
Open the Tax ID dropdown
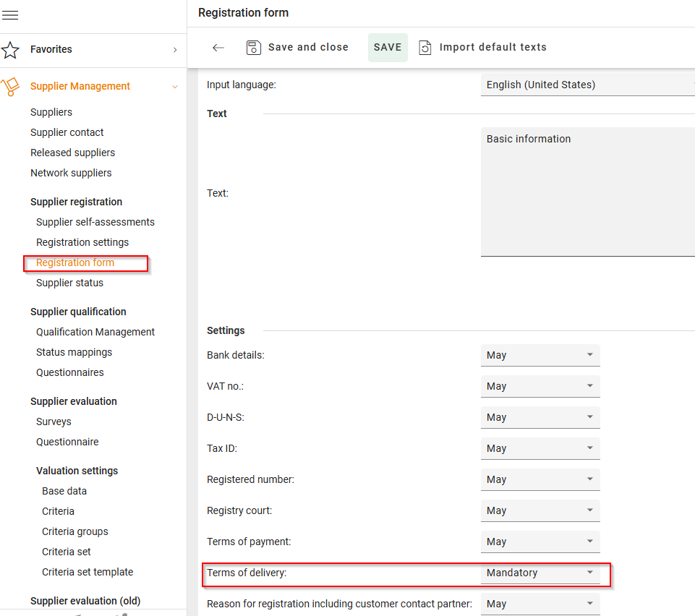[540, 449]
